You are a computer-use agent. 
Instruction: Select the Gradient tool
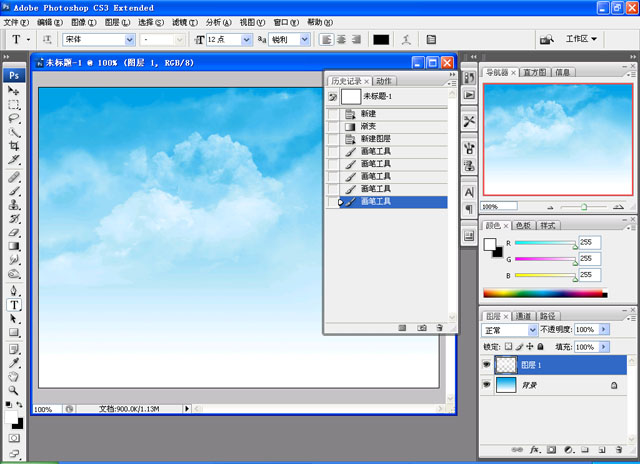(13, 246)
